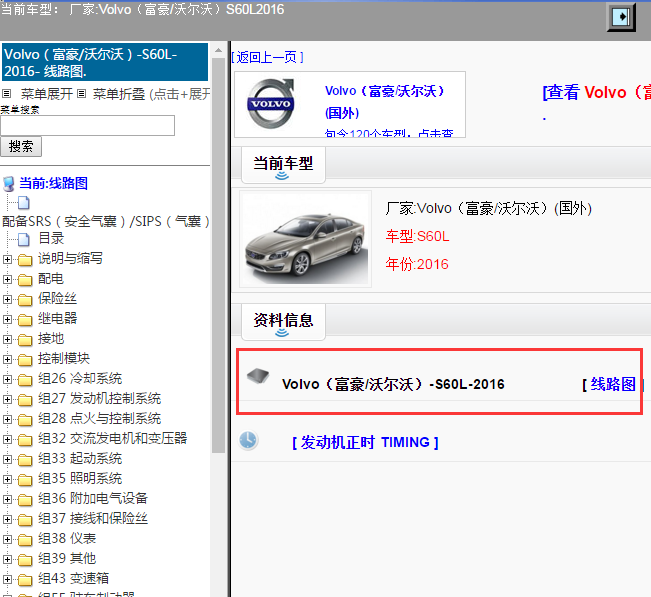Screen dimensions: 651x597
Task: Select 组35 照明系统 in the tree
Action: (x=80, y=479)
